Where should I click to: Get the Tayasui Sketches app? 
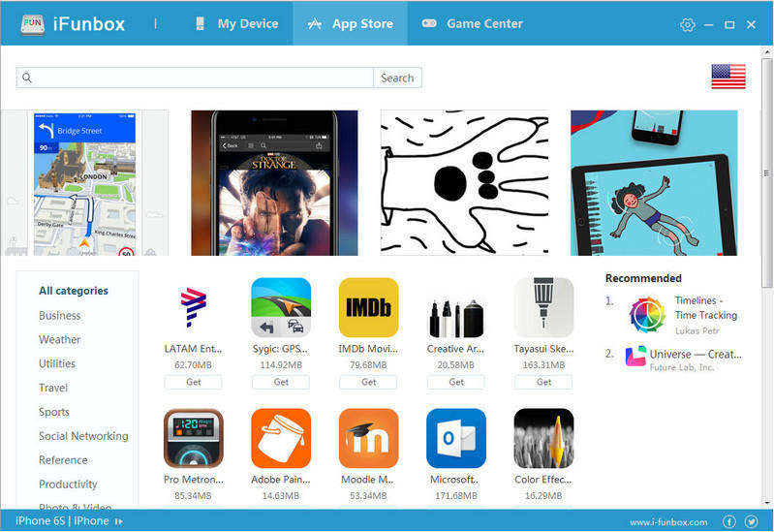tap(543, 383)
